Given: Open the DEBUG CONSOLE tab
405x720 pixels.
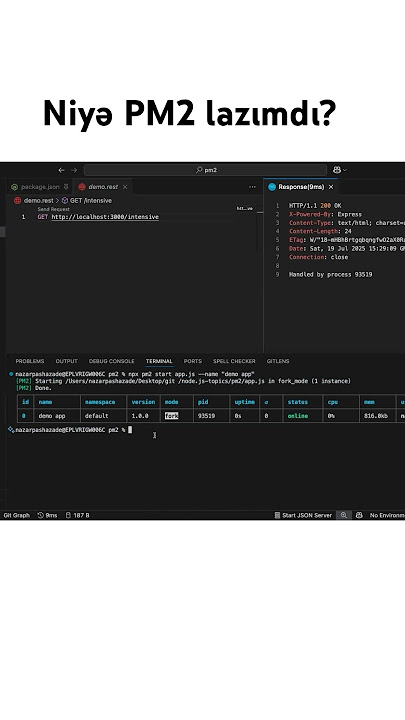Looking at the screenshot, I should click(x=112, y=361).
